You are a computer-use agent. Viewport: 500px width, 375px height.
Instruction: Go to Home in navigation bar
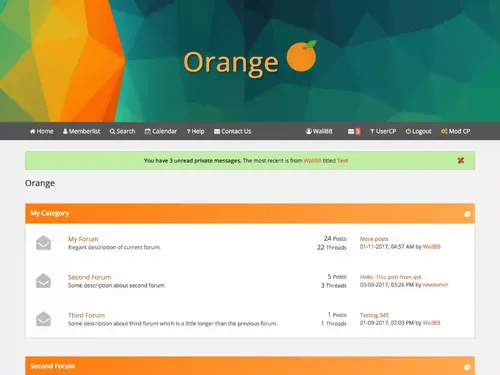click(x=42, y=131)
